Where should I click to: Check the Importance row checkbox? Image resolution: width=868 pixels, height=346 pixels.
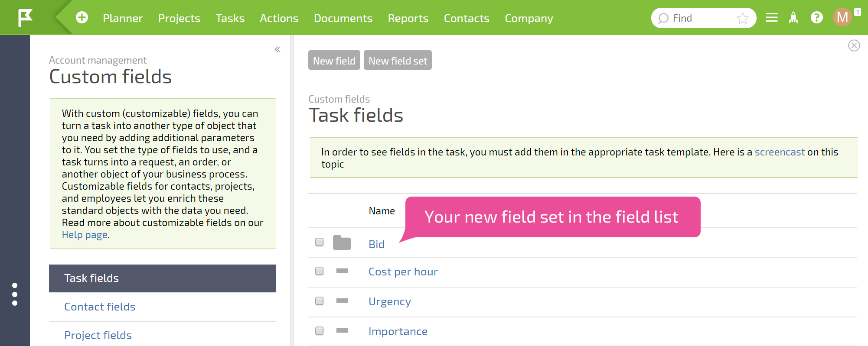click(320, 331)
